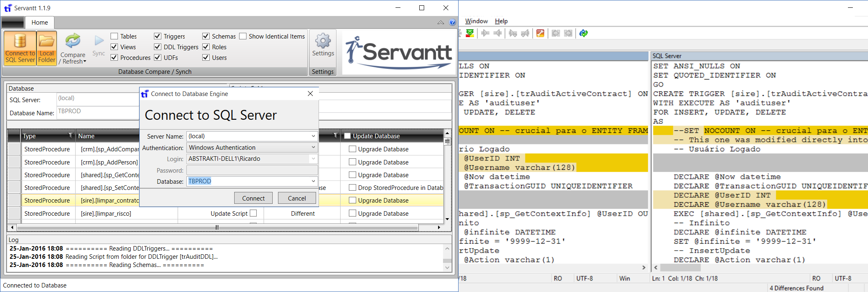The width and height of the screenshot is (868, 292).
Task: Click the Settings gear in the ribbon
Action: point(323,45)
